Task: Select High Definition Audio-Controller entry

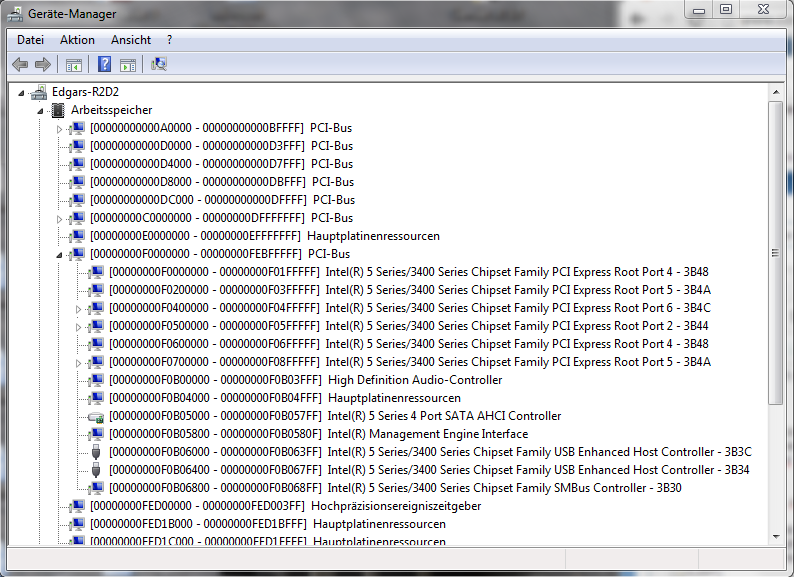Action: tap(305, 380)
